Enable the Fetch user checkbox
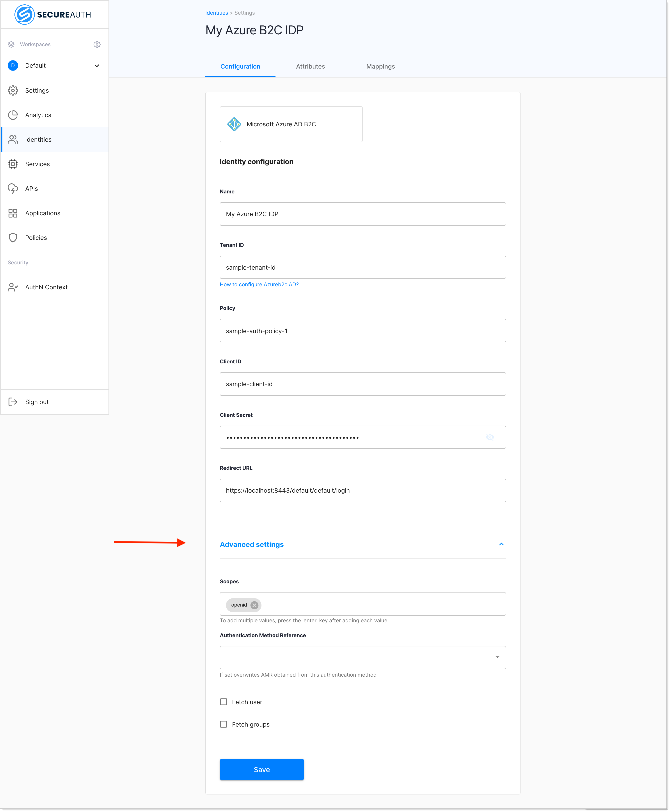Screen dimensions: 670x812 pyautogui.click(x=224, y=702)
